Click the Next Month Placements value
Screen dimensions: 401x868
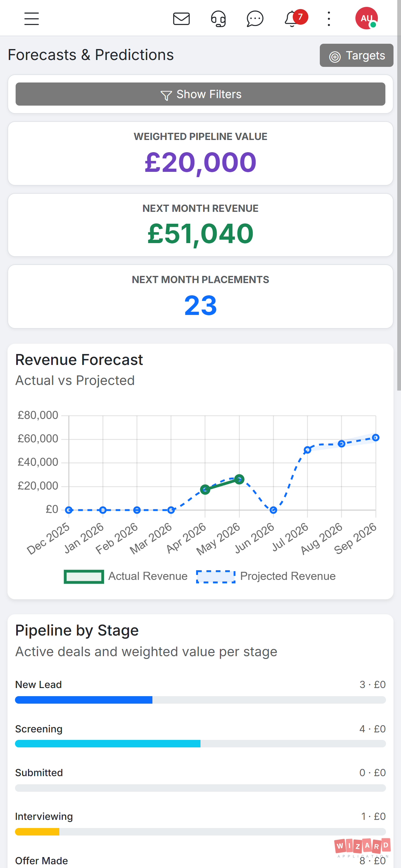(200, 306)
